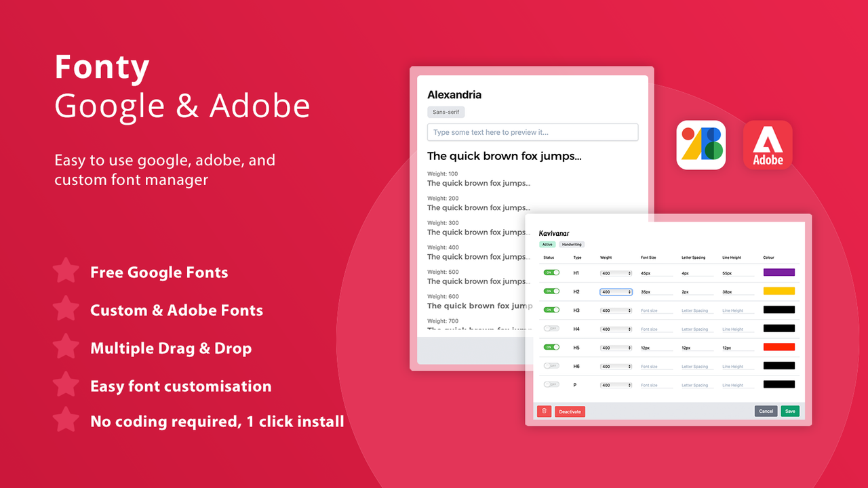Click the Deactivate button
Image resolution: width=868 pixels, height=488 pixels.
point(570,411)
